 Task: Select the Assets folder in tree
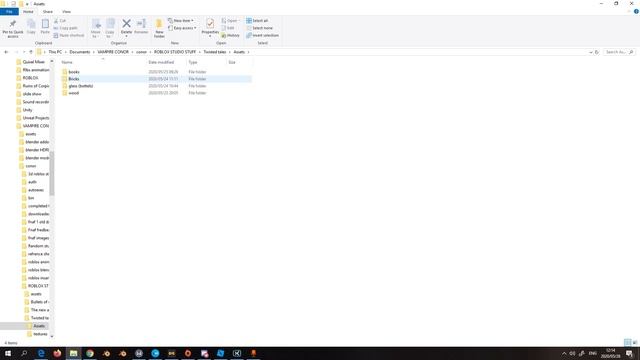pos(39,326)
